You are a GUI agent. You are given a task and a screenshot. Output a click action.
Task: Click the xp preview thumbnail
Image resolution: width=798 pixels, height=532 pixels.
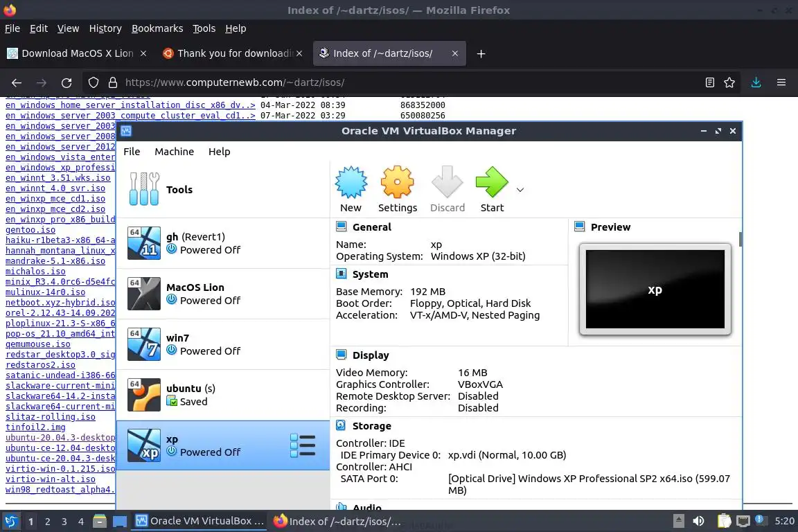pos(655,289)
